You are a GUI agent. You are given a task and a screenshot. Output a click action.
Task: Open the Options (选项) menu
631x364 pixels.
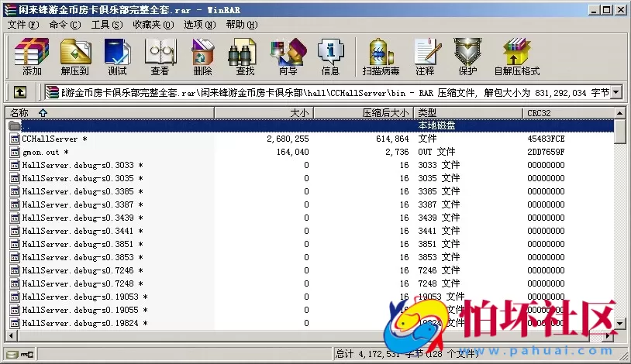coord(199,25)
